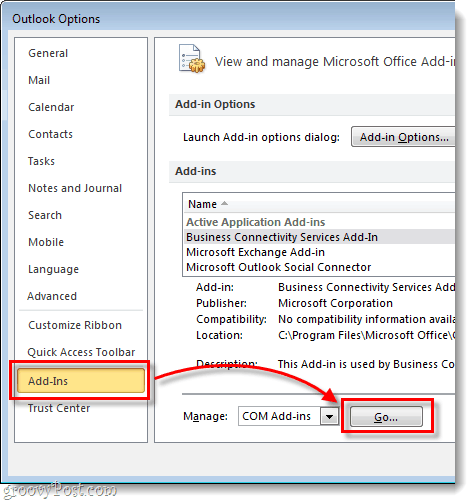This screenshot has height=504, width=475.
Task: Select Tasks in the sidebar
Action: (41, 161)
